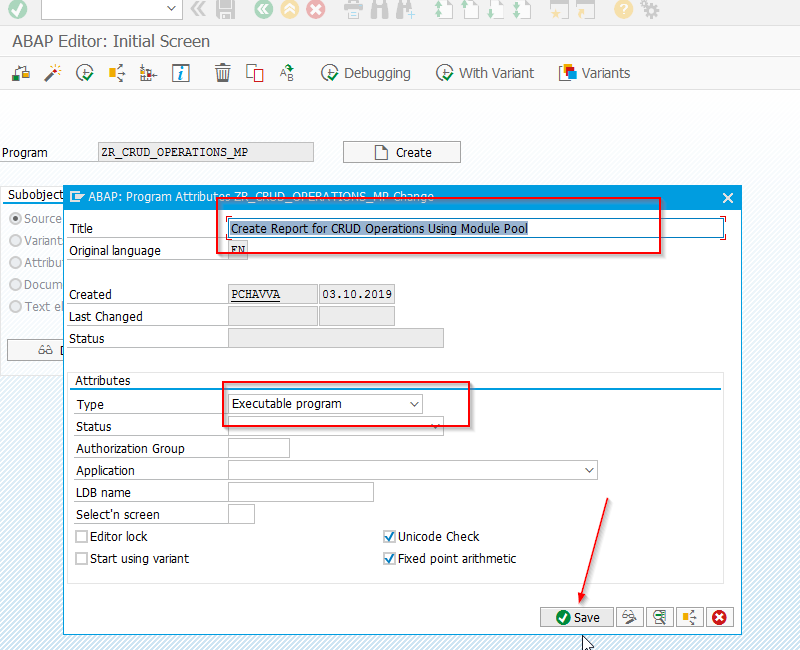Viewport: 800px width, 650px height.
Task: Open the program documentation info icon
Action: 181,72
